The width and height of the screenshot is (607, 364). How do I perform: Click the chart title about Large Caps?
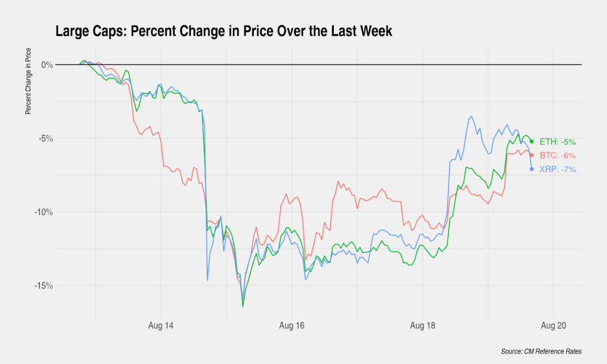pos(223,31)
